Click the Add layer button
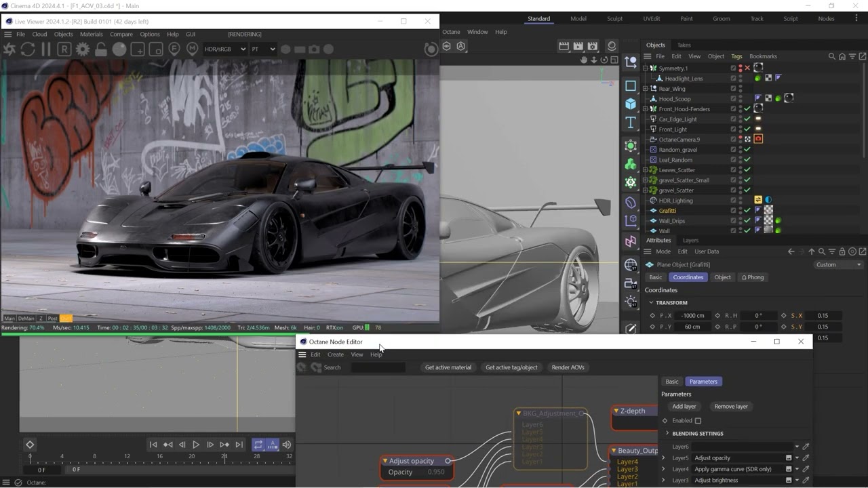This screenshot has height=488, width=868. 684,407
